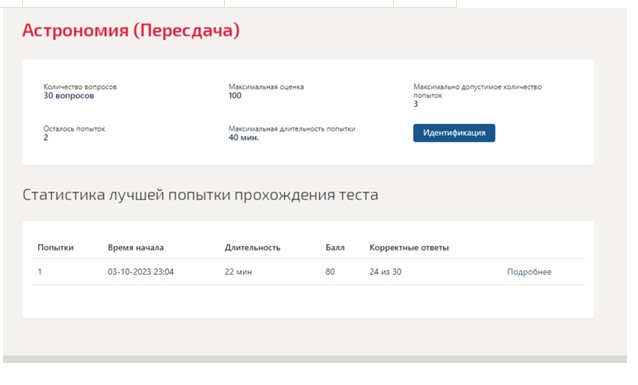Select the 40 мин. maximum duration value
The image size is (638, 385).
pos(243,138)
